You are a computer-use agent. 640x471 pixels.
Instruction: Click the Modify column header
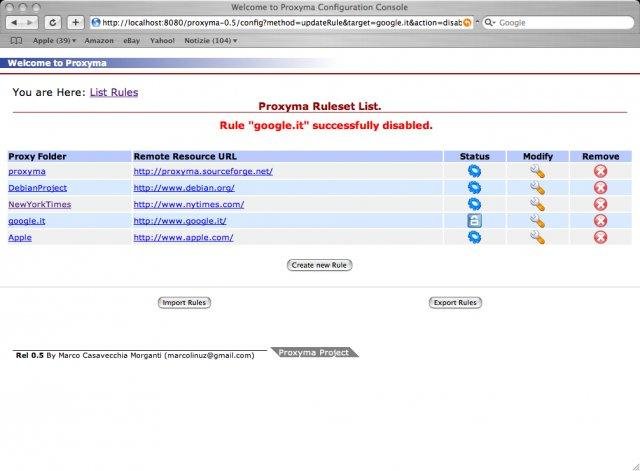(538, 156)
